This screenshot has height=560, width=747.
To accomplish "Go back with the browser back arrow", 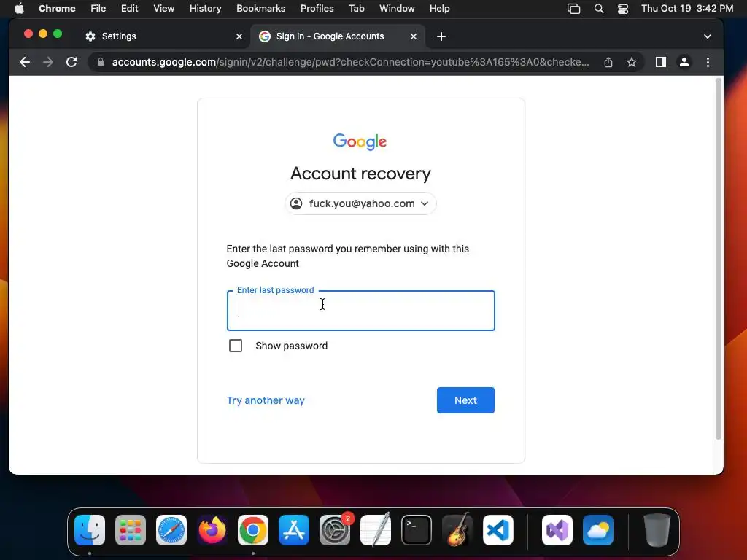I will pyautogui.click(x=25, y=62).
